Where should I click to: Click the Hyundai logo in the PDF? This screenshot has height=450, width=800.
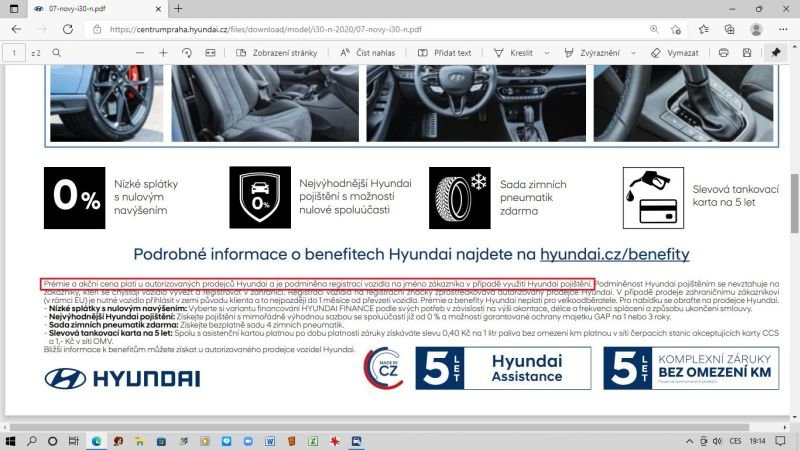(x=122, y=379)
